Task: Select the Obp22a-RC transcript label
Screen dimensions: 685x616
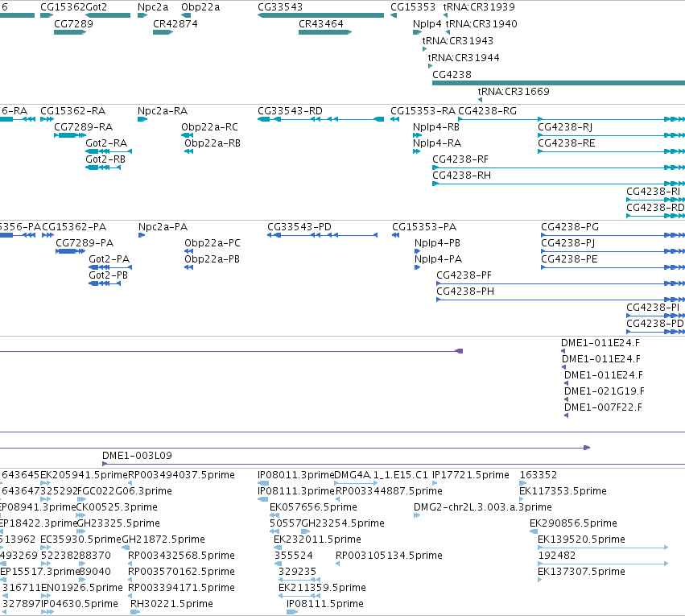Action: coord(210,127)
